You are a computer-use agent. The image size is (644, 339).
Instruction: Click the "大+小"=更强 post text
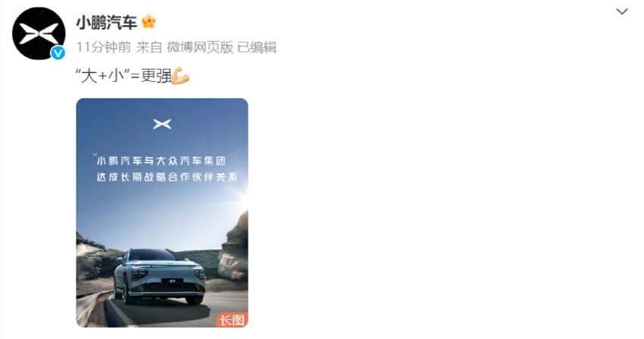click(123, 76)
